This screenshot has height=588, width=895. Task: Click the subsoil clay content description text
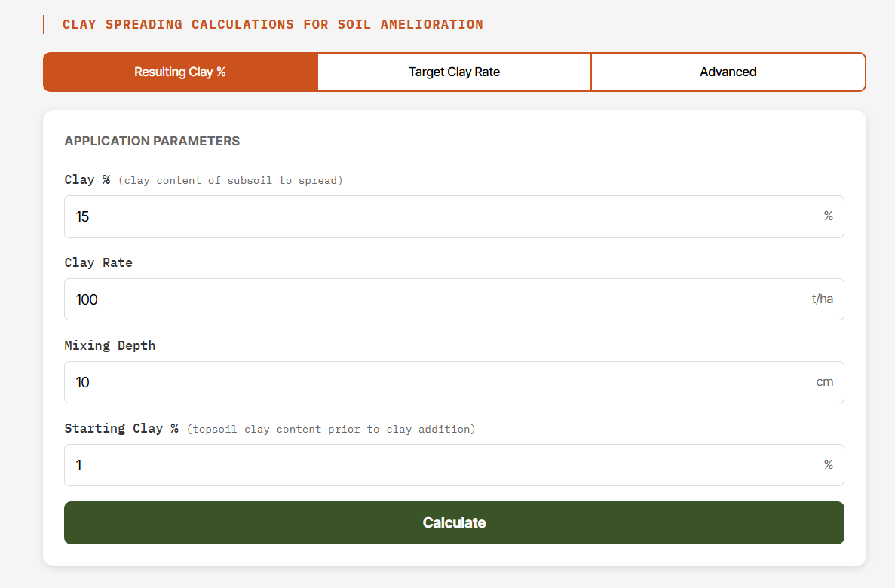point(228,180)
